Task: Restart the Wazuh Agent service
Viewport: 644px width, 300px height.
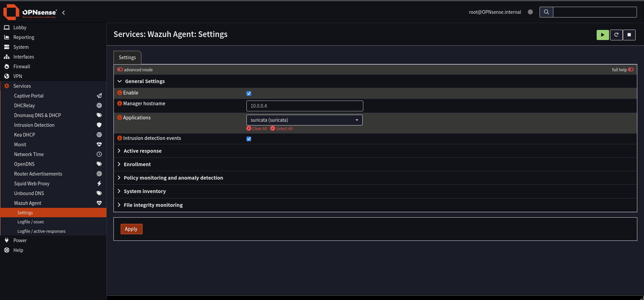Action: [x=616, y=35]
